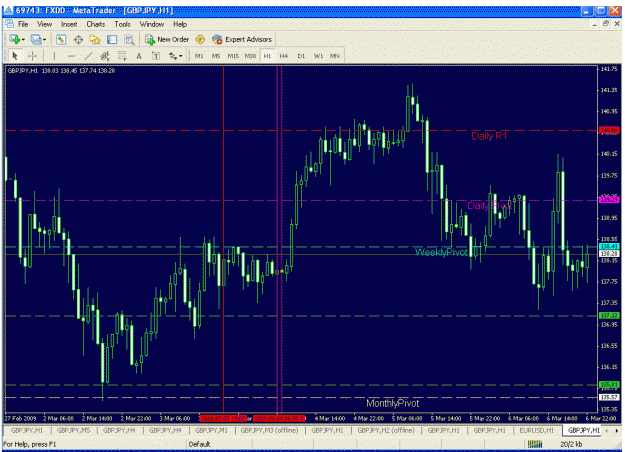Toggle the Terminal window icon
This screenshot has height=452, width=625.
coord(112,39)
